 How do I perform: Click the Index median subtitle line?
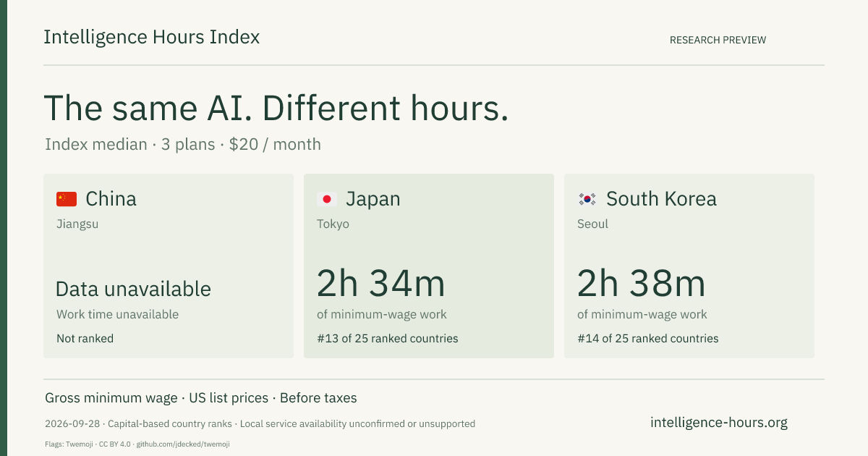(x=183, y=144)
